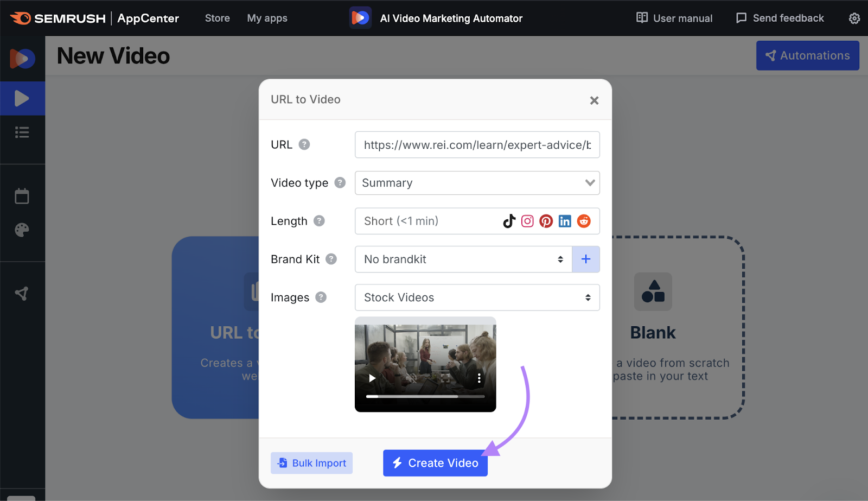The image size is (868, 501).
Task: Click the publish paper-plane icon in the sidebar
Action: tap(22, 293)
